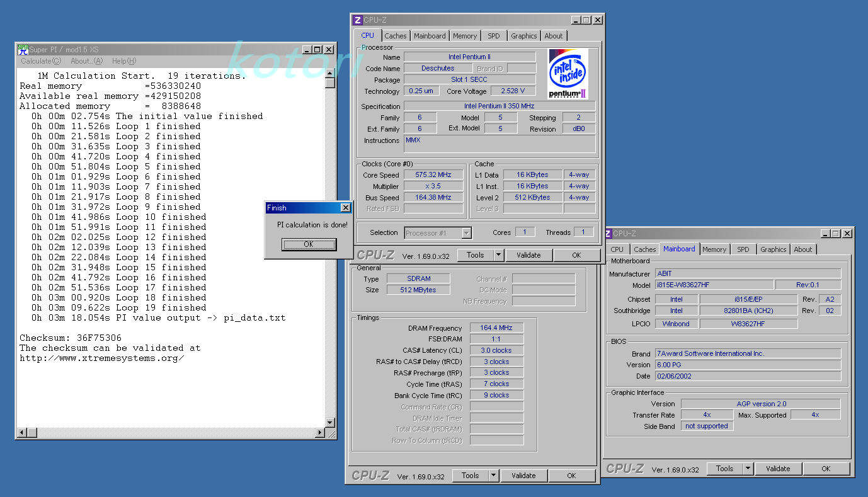
Task: Switch to CPU tab in Mainboard CPU-Z window
Action: click(x=617, y=249)
